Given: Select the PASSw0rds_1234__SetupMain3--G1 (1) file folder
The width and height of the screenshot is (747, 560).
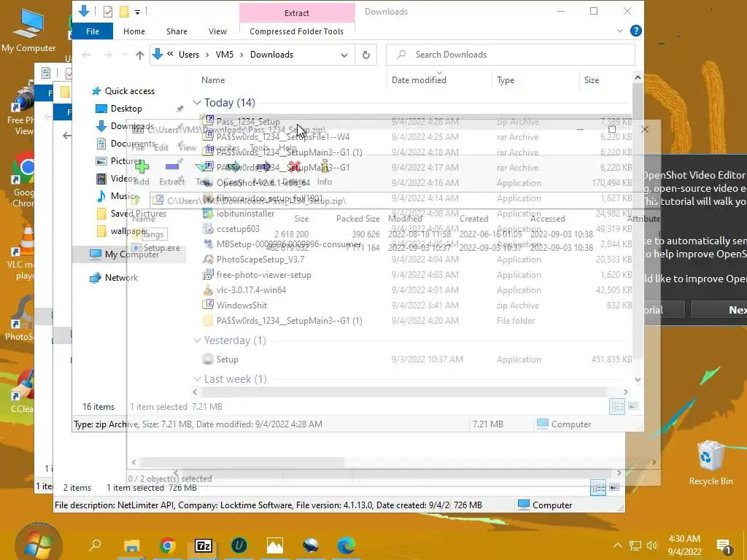Looking at the screenshot, I should tap(289, 321).
